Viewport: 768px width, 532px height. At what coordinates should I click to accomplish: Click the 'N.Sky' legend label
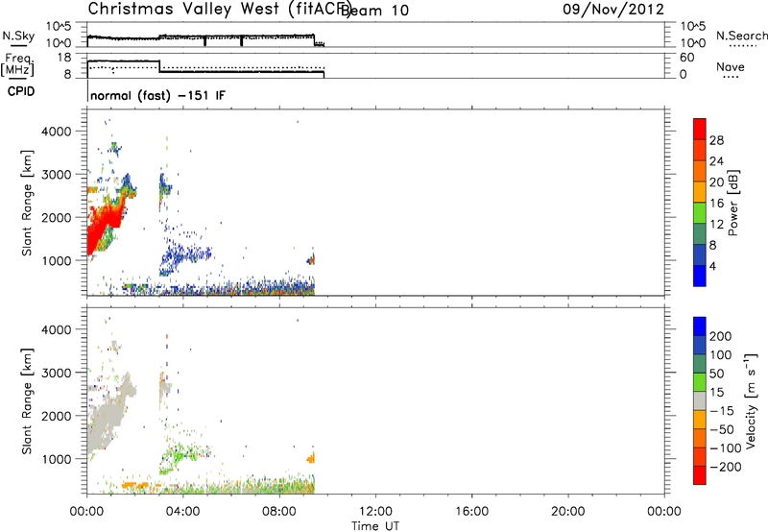[x=18, y=36]
